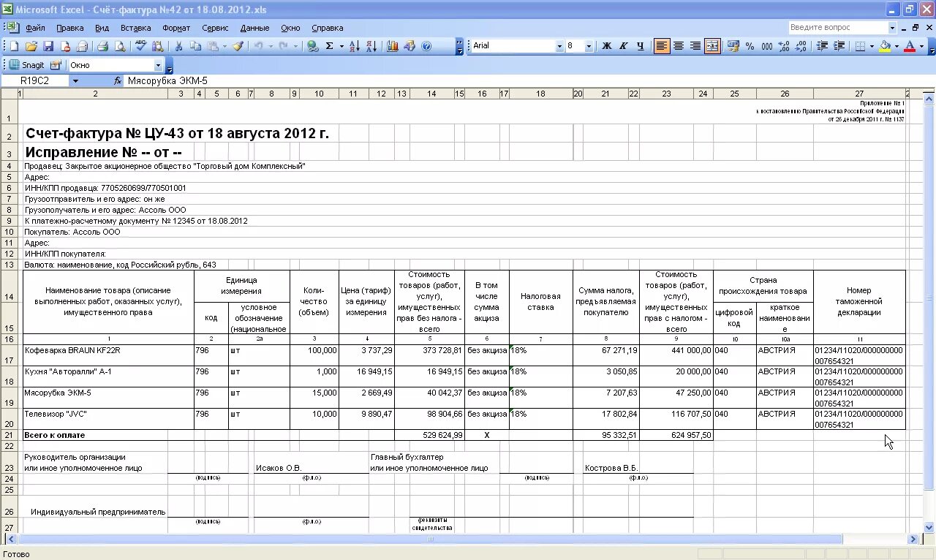This screenshot has height=560, width=936.
Task: Toggle align right
Action: (x=695, y=46)
